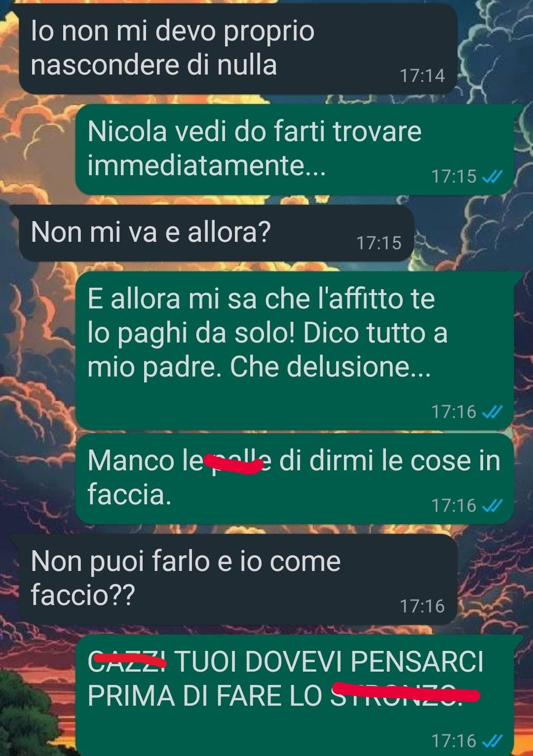Click 17:16 timestamp under "Che delusione..."
The width and height of the screenshot is (533, 756).
click(454, 412)
